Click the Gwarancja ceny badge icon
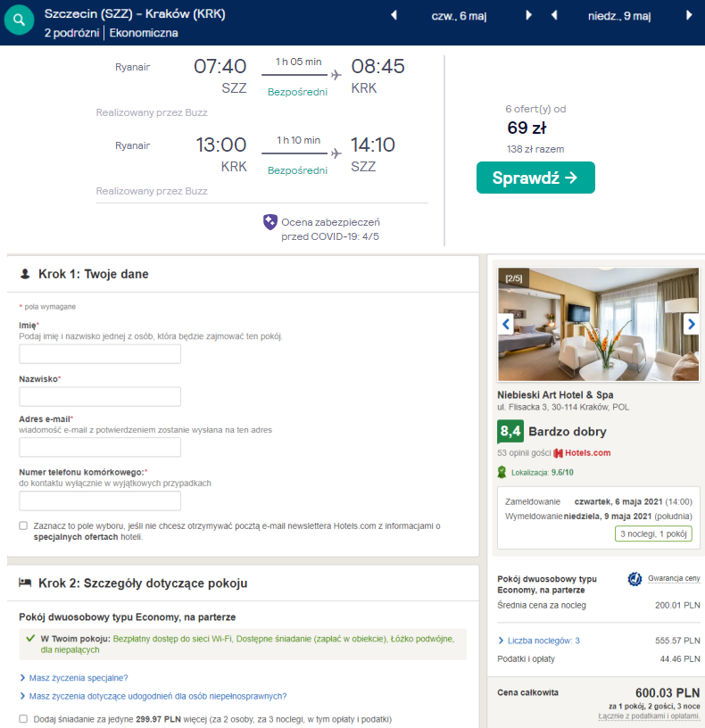This screenshot has width=705, height=728. (x=634, y=579)
